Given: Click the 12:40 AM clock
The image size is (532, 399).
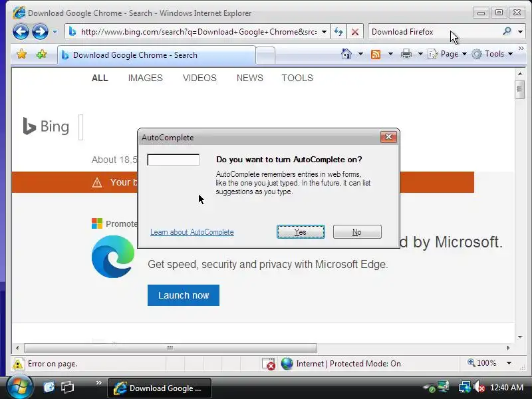Looking at the screenshot, I should tap(507, 387).
